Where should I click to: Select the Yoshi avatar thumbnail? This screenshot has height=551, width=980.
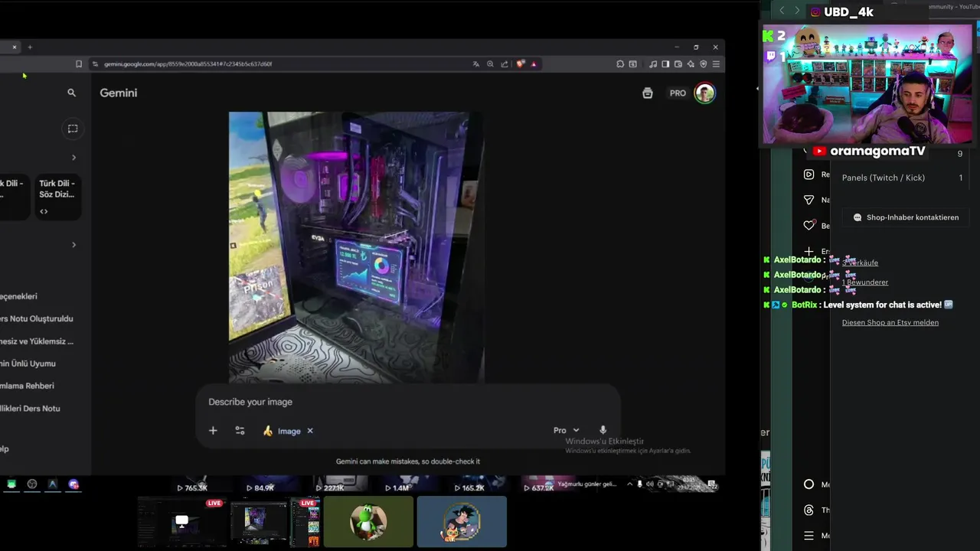click(x=368, y=522)
